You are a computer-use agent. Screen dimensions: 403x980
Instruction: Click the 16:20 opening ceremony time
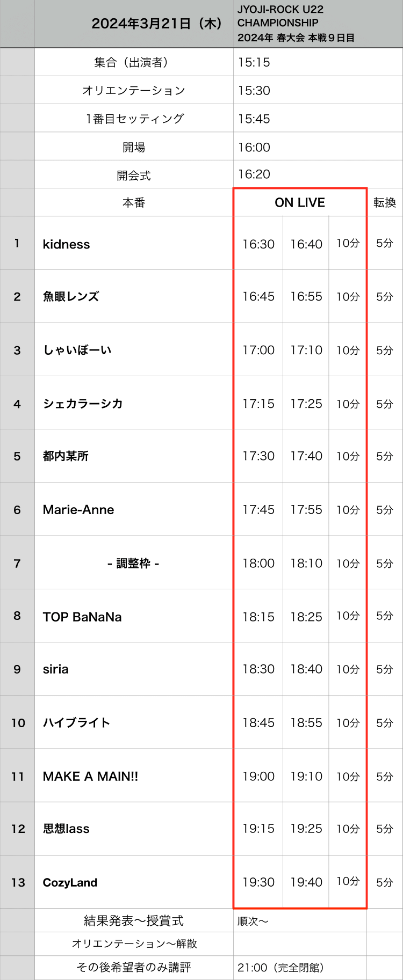(254, 174)
